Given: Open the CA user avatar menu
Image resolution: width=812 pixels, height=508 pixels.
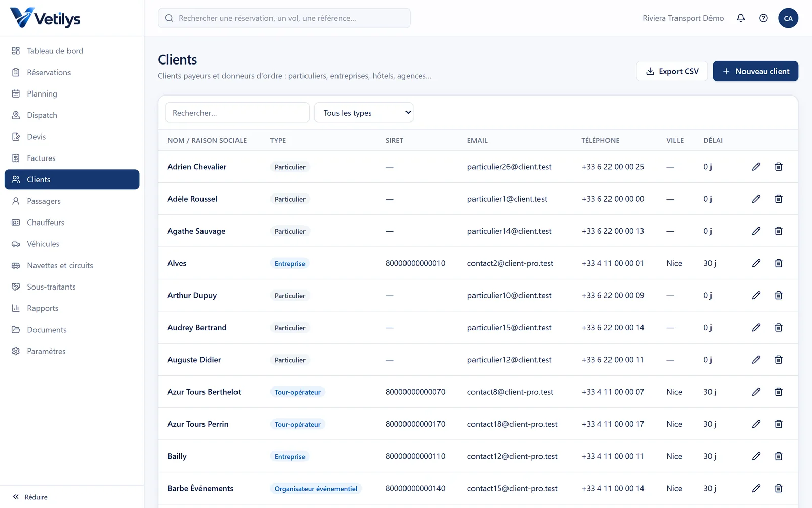Looking at the screenshot, I should pyautogui.click(x=788, y=18).
